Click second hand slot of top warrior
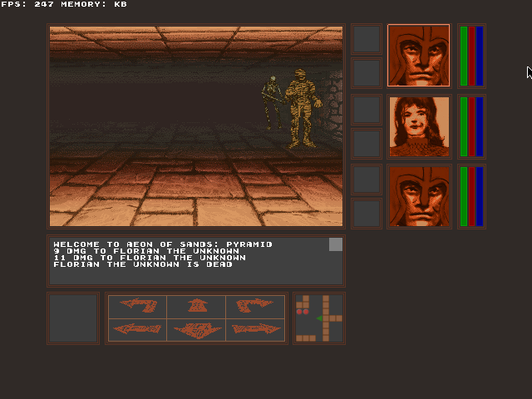Image resolution: width=532 pixels, height=399 pixels. pyautogui.click(x=367, y=72)
